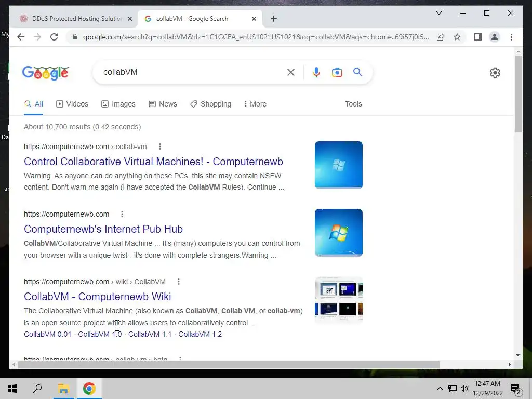Screen dimensions: 532x399
Task: Open Google quick settings gear
Action: 495,73
